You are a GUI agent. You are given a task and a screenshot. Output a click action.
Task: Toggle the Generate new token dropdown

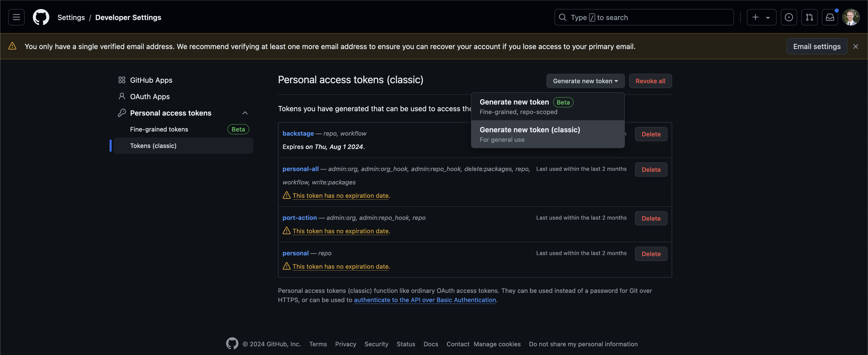point(585,81)
